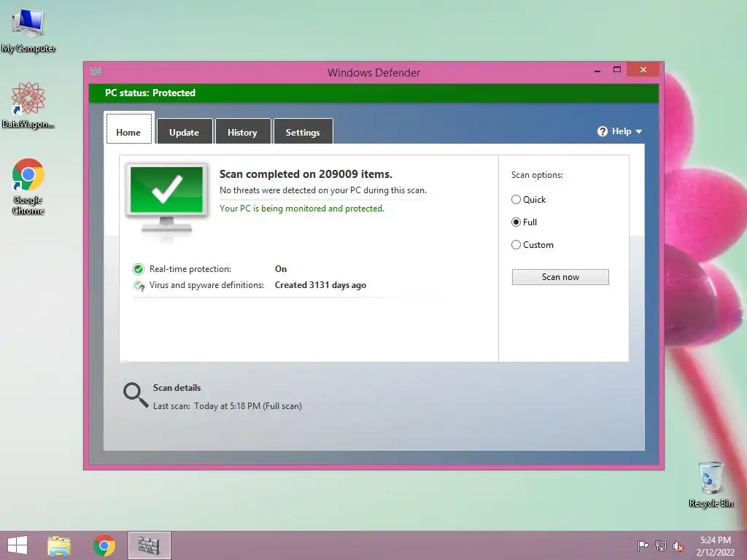Click the PC status: Protected banner

point(373,93)
